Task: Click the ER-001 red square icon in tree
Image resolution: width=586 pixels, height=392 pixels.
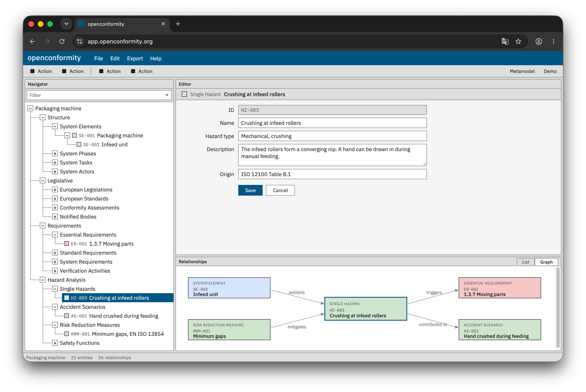Action: [x=67, y=244]
